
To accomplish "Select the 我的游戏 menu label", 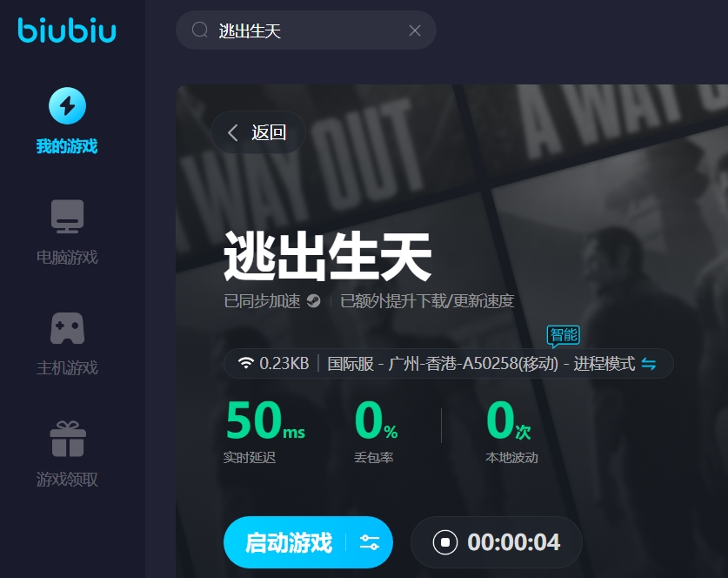I will pyautogui.click(x=67, y=146).
